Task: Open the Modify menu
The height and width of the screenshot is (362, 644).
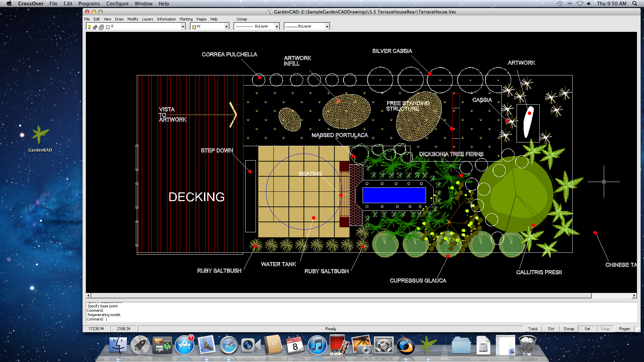Action: (133, 19)
